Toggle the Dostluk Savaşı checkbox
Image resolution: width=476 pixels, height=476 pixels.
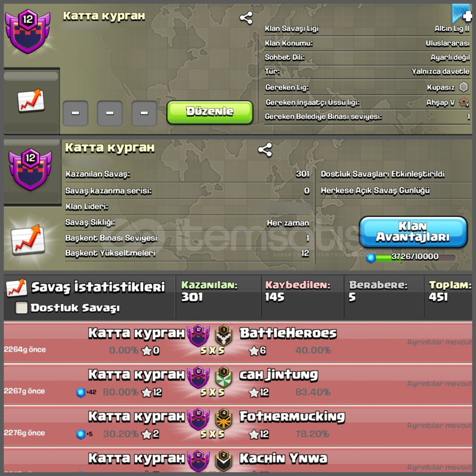click(21, 308)
